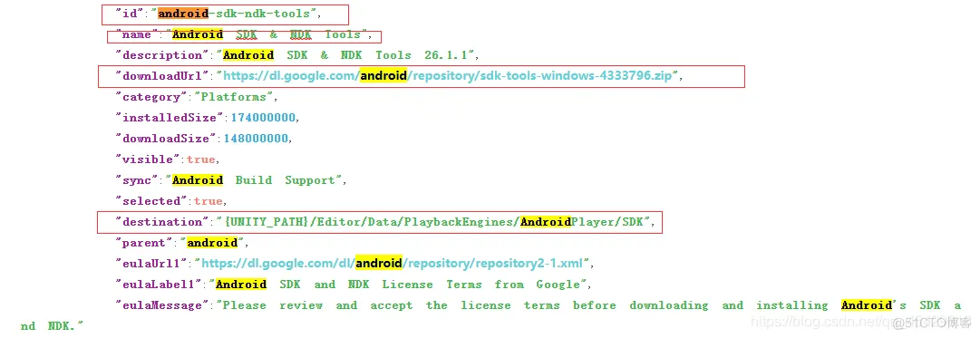Image resolution: width=980 pixels, height=338 pixels.
Task: Select the number 148000000
Action: pos(256,138)
